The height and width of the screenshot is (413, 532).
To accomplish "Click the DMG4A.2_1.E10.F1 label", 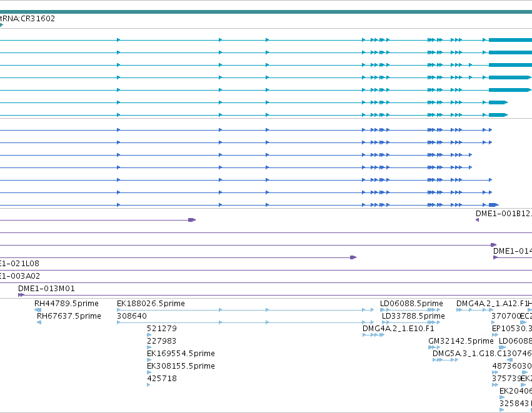I will click(398, 329).
